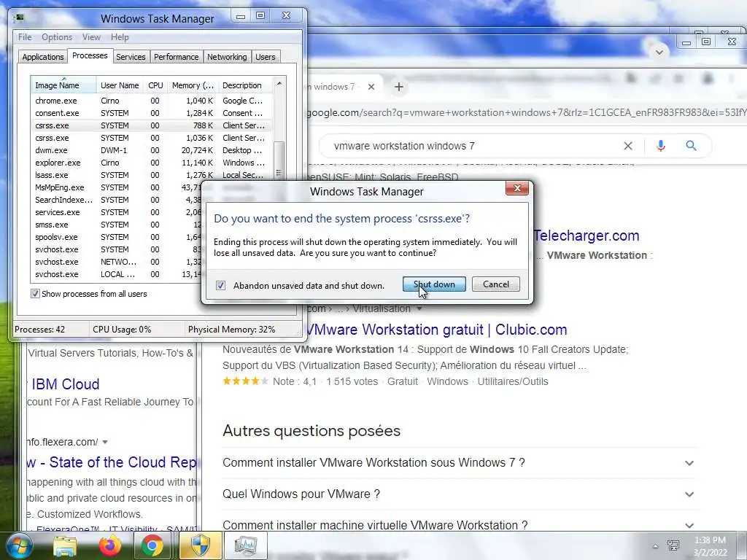Select the explorer.exe process row
The image size is (747, 560).
(152, 163)
